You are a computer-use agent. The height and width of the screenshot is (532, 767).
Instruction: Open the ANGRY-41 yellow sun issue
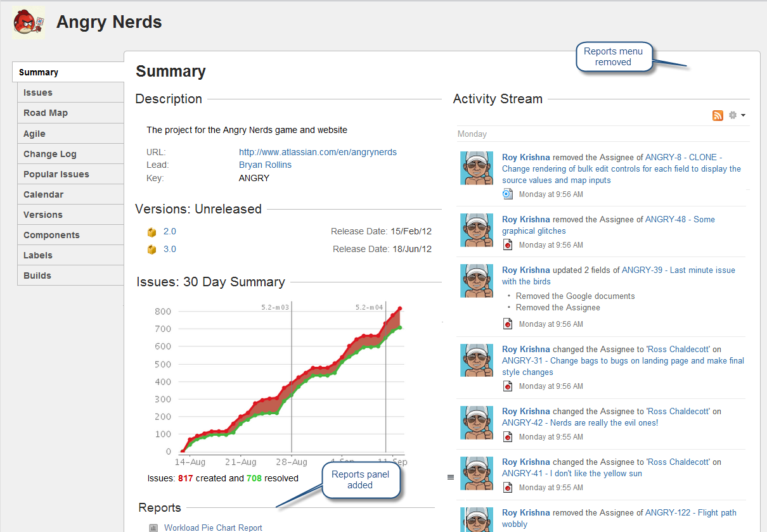click(x=572, y=473)
